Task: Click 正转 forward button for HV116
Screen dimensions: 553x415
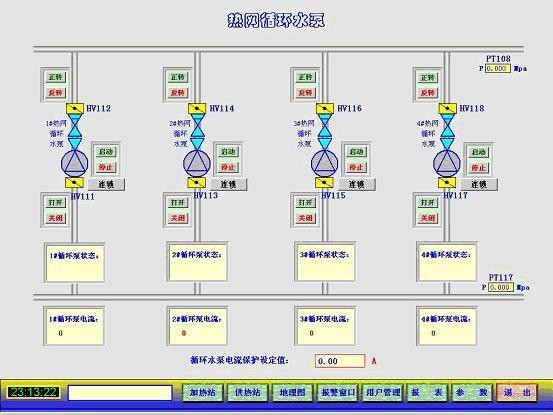Action: coord(305,77)
